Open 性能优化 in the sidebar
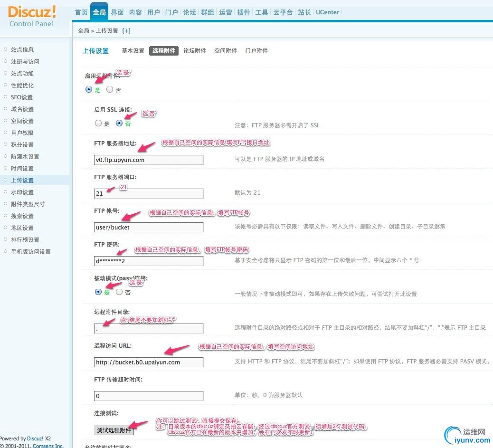 (22, 85)
